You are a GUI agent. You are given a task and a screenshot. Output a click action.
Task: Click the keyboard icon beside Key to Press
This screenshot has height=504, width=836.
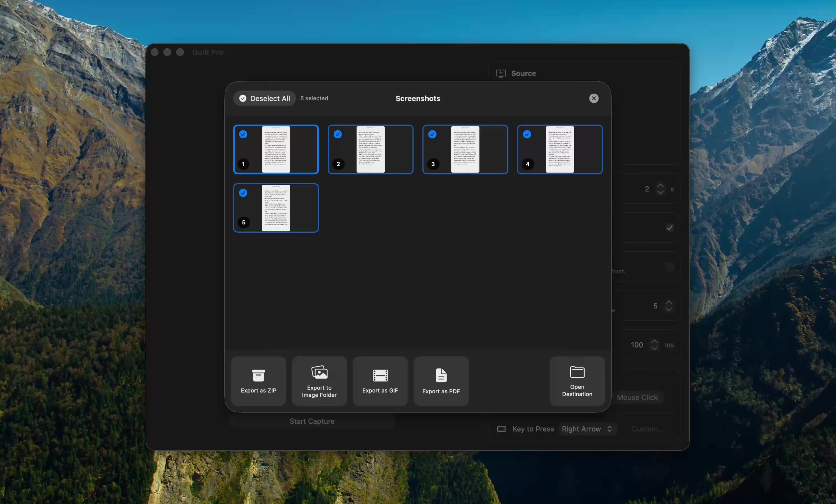tap(501, 429)
